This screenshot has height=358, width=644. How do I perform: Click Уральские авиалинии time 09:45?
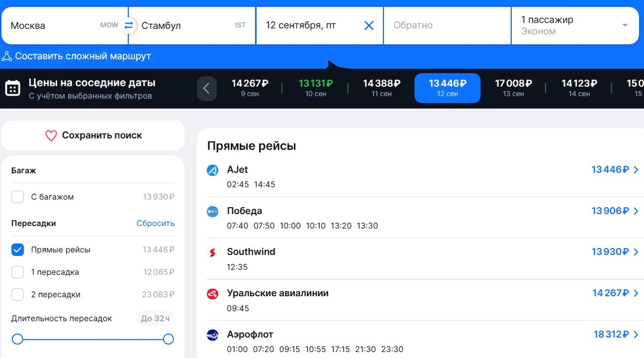pyautogui.click(x=238, y=308)
